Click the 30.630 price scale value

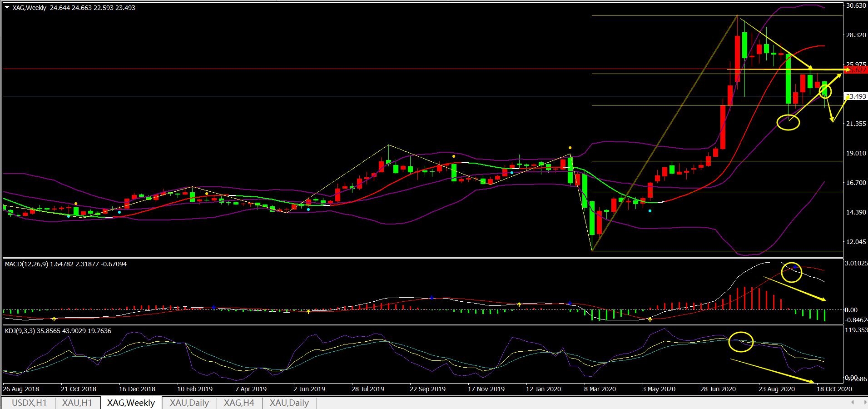[x=856, y=6]
